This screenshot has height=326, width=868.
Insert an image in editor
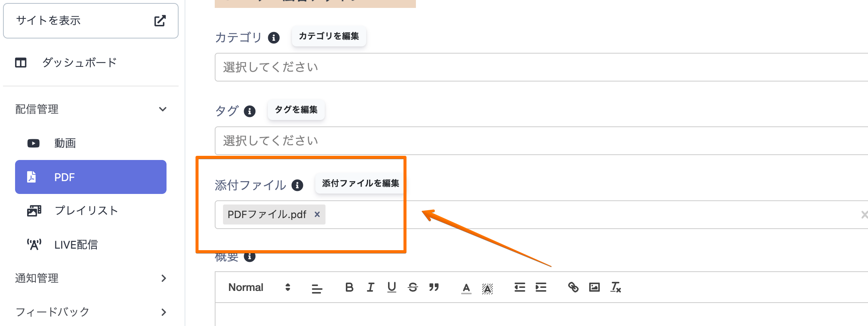click(x=594, y=288)
